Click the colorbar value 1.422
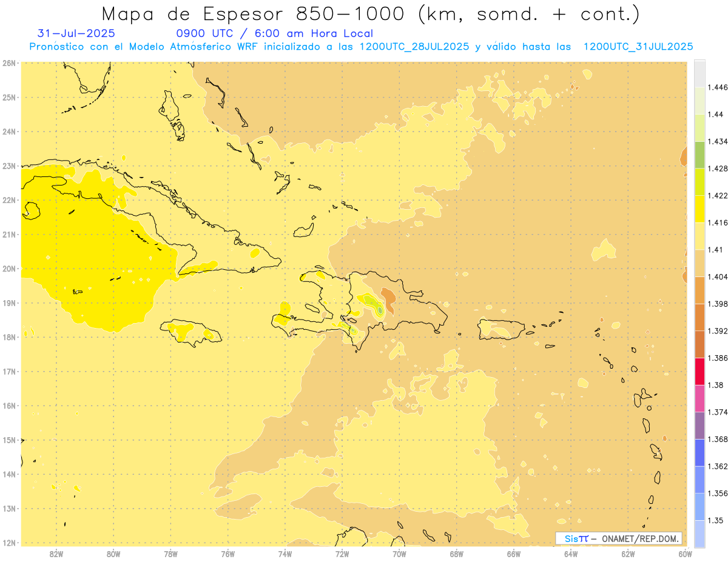Screen dimensions: 728x562 tap(717, 196)
